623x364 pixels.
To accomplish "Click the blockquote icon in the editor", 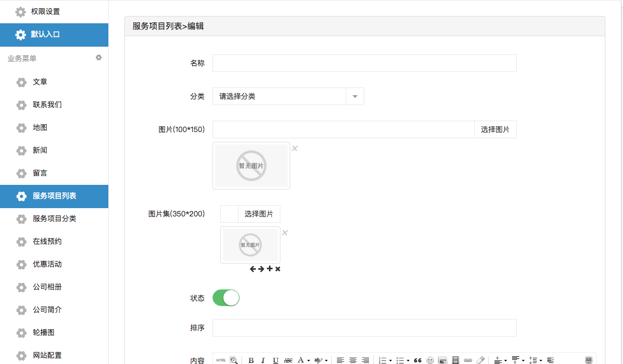I will click(x=417, y=360).
